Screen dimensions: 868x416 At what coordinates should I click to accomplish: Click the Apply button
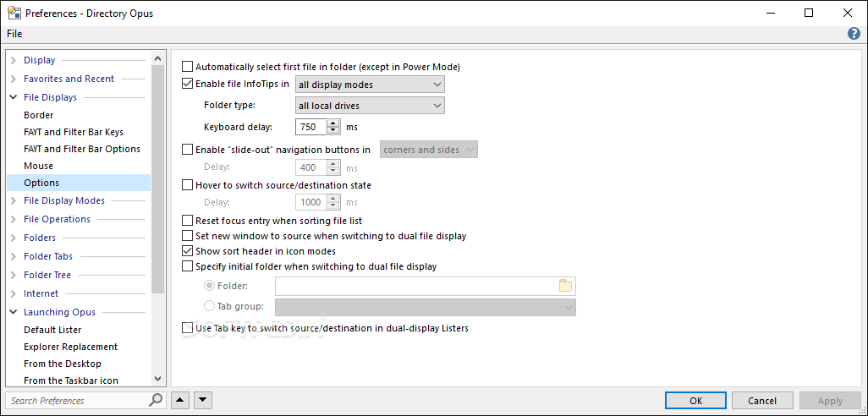(830, 401)
